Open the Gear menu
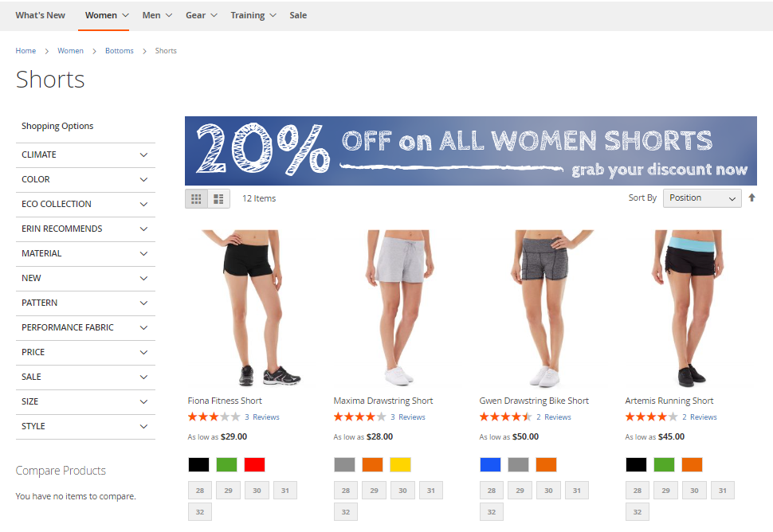Screen dimensions: 773x532 201,15
